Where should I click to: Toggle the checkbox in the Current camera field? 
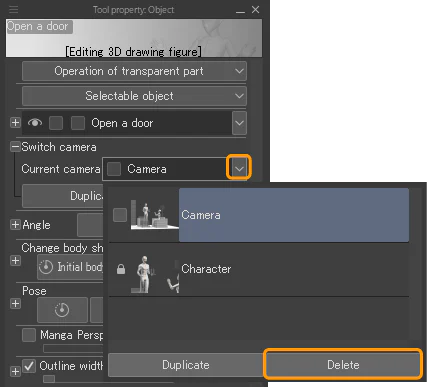[x=114, y=169]
